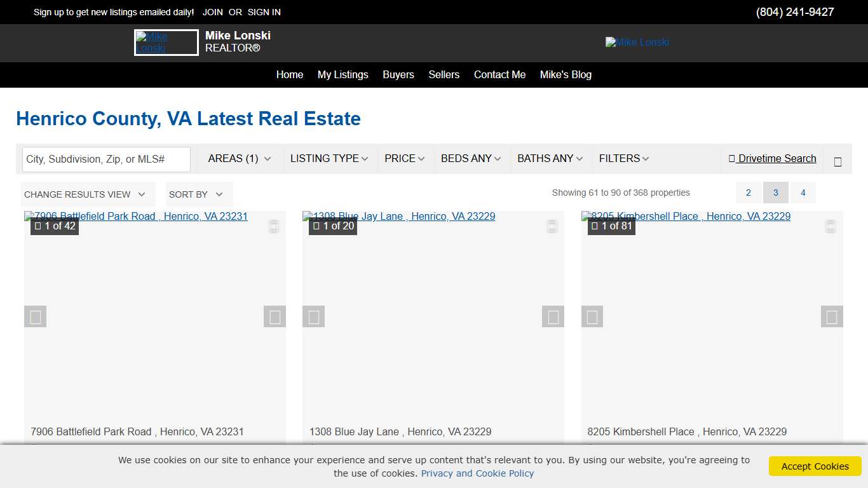Click SIGN IN at the top bar
This screenshot has width=868, height=488.
pos(264,11)
